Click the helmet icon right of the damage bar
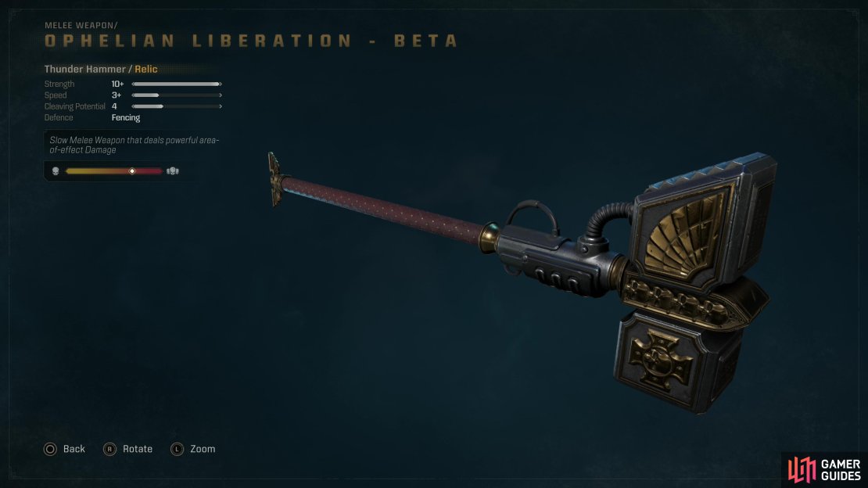 [x=173, y=171]
